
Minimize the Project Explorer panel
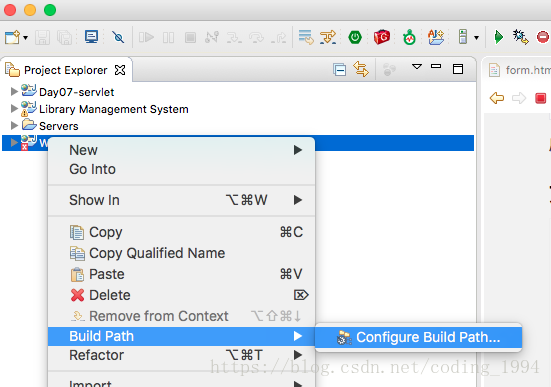pos(436,66)
